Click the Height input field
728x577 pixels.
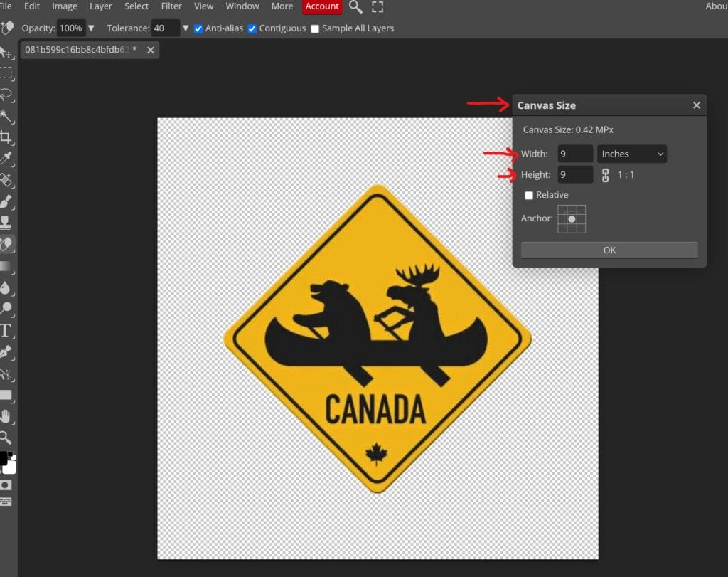click(575, 175)
